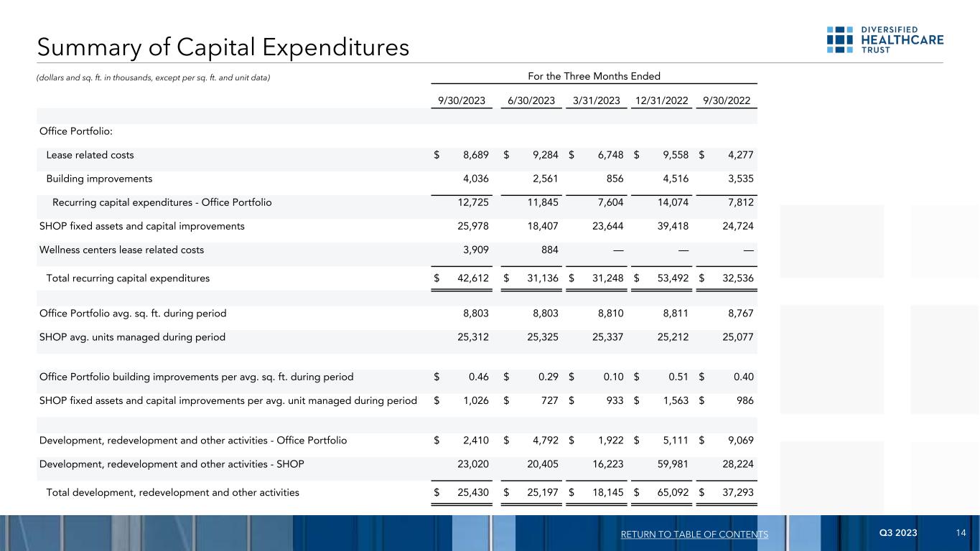Select the Total recurring capital expenditures label

[x=128, y=278]
